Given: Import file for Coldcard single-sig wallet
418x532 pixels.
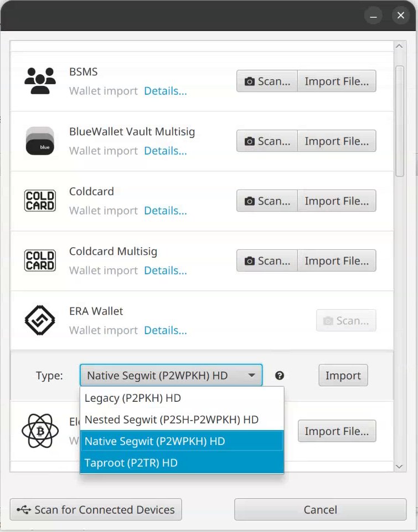Looking at the screenshot, I should (337, 201).
